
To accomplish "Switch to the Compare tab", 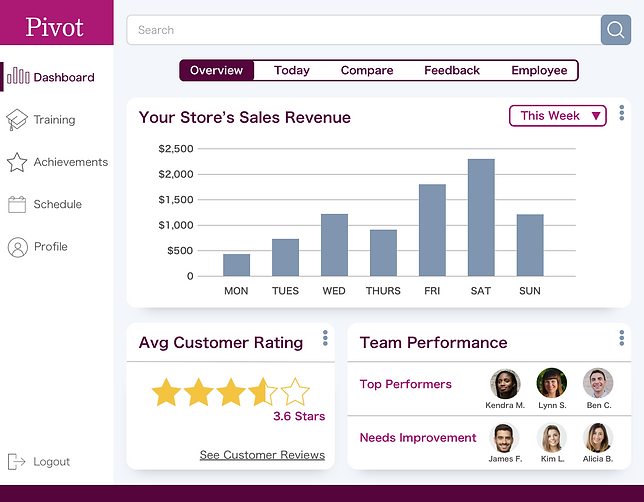I will tap(367, 70).
